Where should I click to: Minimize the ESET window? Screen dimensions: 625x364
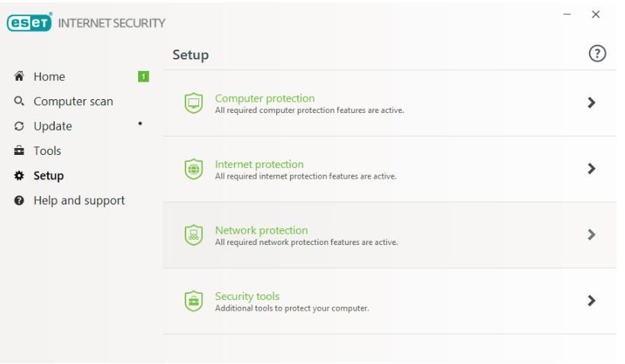[x=567, y=14]
